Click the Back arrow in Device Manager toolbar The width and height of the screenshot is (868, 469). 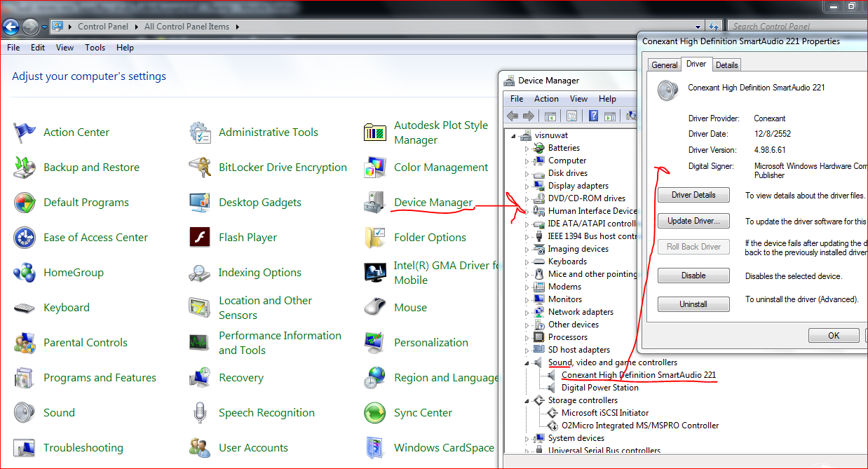point(513,116)
